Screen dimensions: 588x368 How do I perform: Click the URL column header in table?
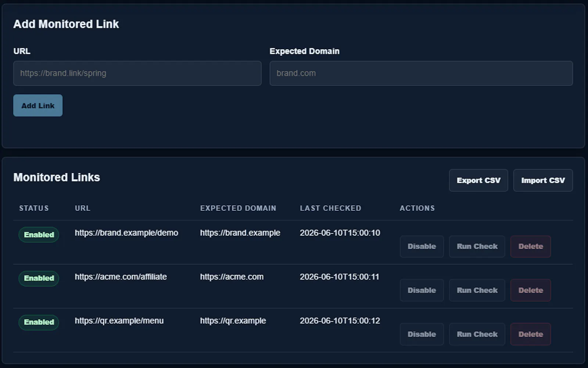[82, 208]
